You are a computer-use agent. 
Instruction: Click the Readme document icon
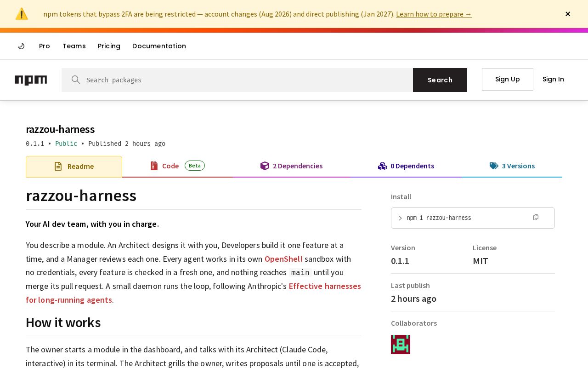[x=58, y=167]
